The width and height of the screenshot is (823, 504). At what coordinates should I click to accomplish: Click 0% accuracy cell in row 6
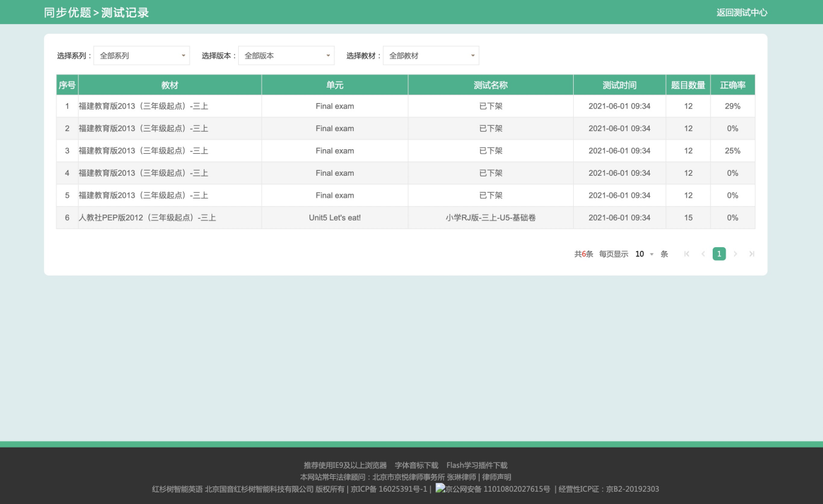tap(733, 218)
